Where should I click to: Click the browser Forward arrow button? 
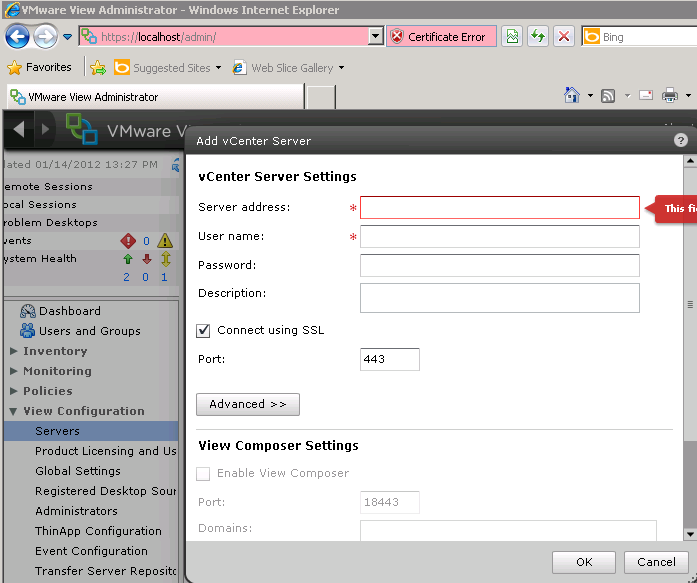click(45, 37)
